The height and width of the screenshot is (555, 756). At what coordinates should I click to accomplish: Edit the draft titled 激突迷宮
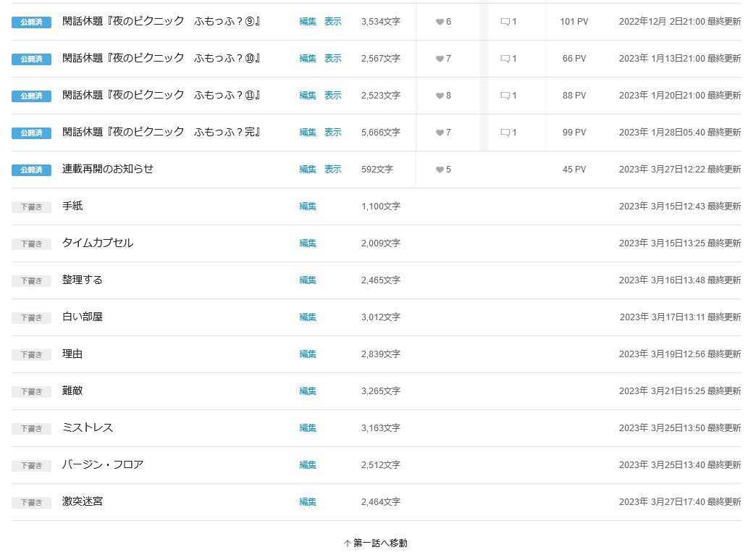(308, 502)
